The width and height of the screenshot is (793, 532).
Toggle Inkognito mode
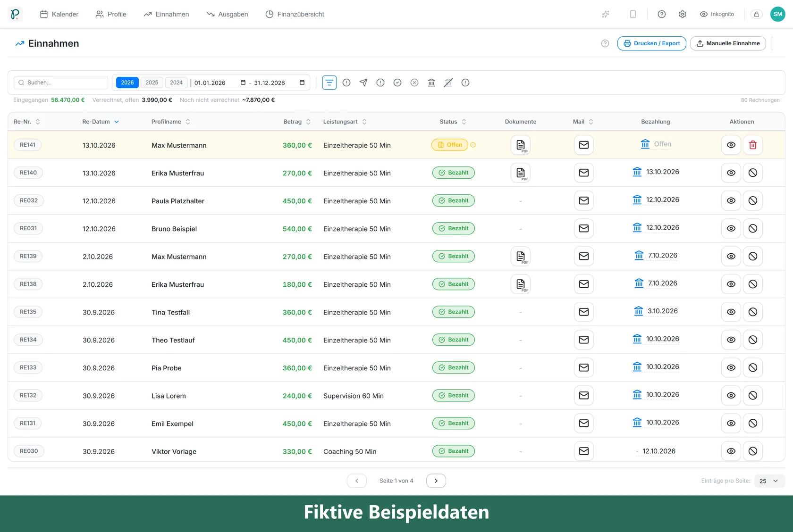click(717, 14)
